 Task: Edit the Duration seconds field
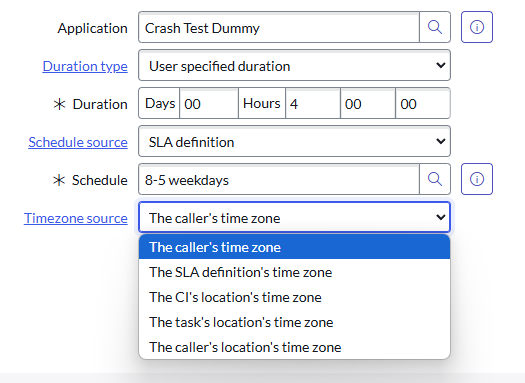pyautogui.click(x=423, y=103)
